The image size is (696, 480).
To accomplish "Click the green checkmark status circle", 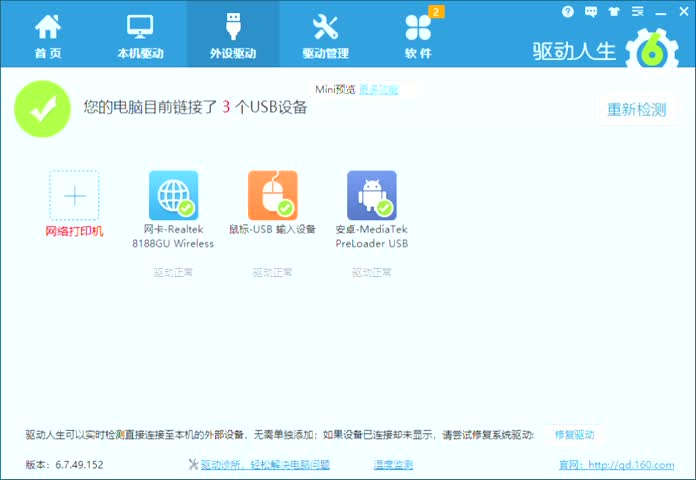I will coord(43,109).
